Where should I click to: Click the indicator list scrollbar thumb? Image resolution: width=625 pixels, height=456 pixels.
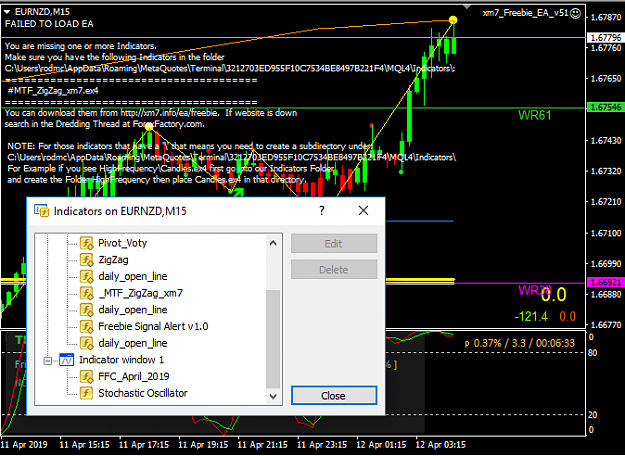tap(273, 339)
